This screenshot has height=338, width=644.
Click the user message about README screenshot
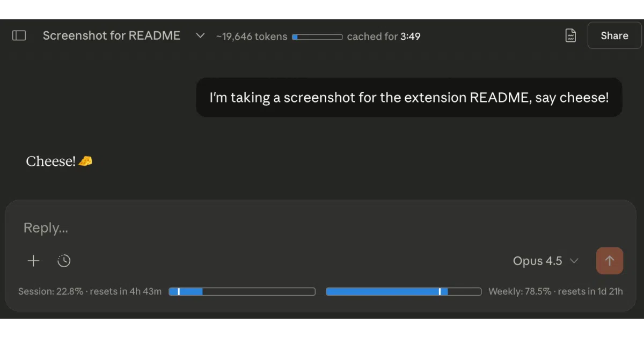(x=409, y=98)
